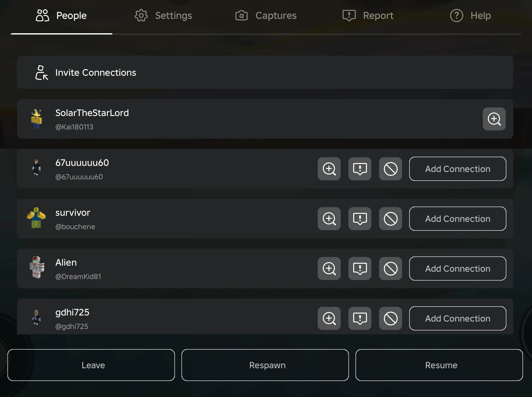This screenshot has height=397, width=532.
Task: Click Alien's avatar thumbnail
Action: [x=36, y=268]
